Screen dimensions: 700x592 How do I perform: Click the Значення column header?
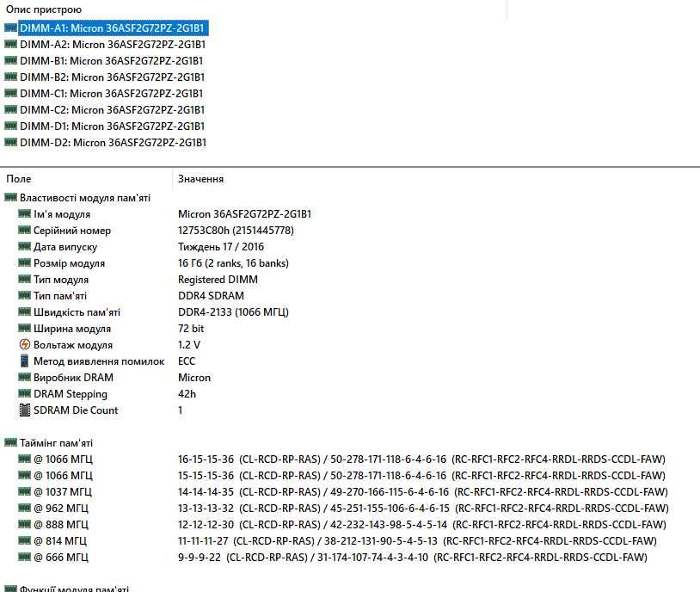pos(201,179)
